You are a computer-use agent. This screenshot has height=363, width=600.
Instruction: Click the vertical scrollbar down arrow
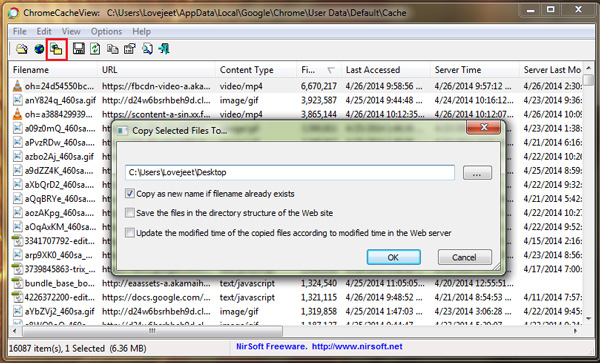[x=589, y=318]
